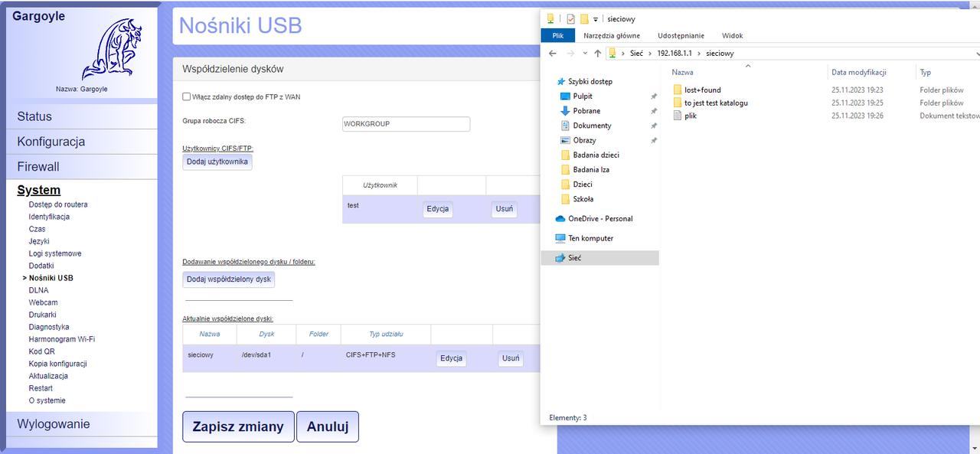
Task: Click the Dodaj współdzielony dysk button
Action: pos(229,279)
